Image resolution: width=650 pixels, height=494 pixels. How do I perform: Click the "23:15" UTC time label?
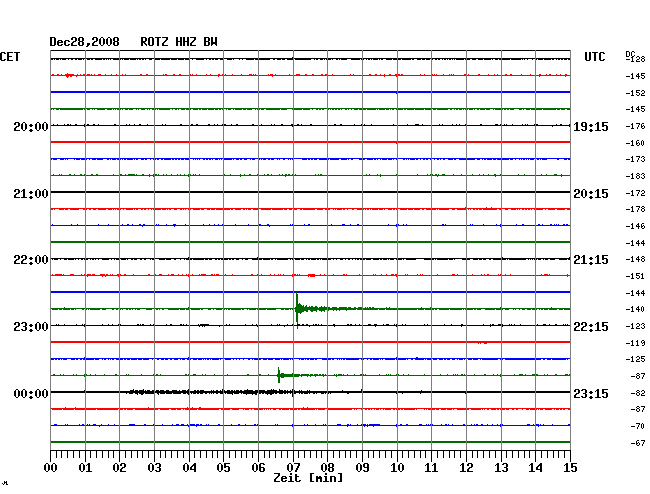[x=591, y=393]
